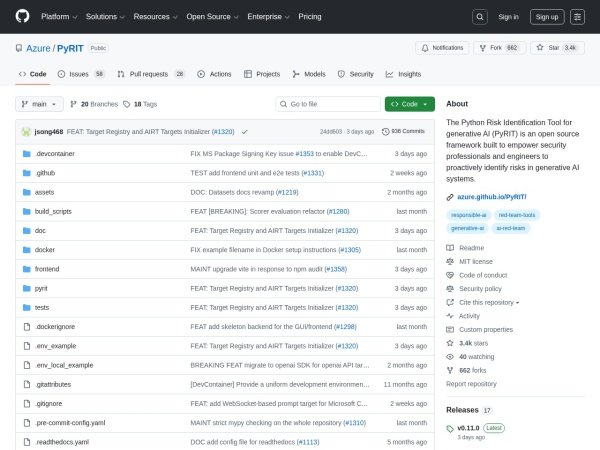Open the doc folder
Screen dimensions: 600x450
(x=40, y=230)
